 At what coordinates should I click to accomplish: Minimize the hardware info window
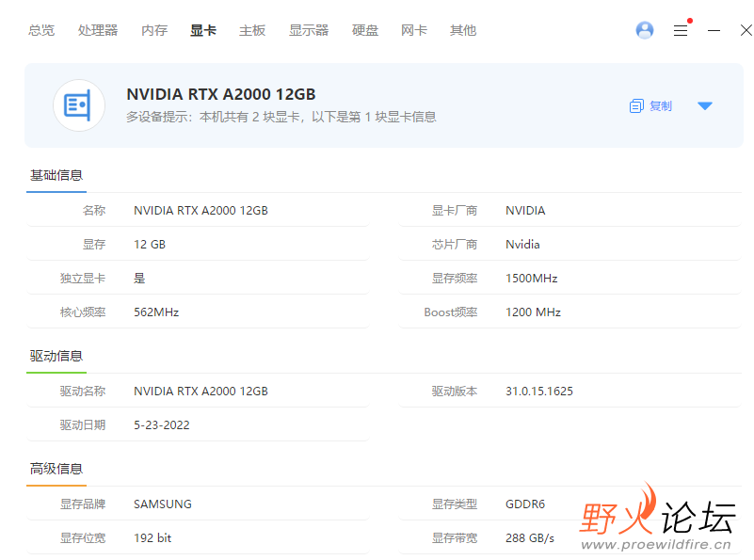714,31
